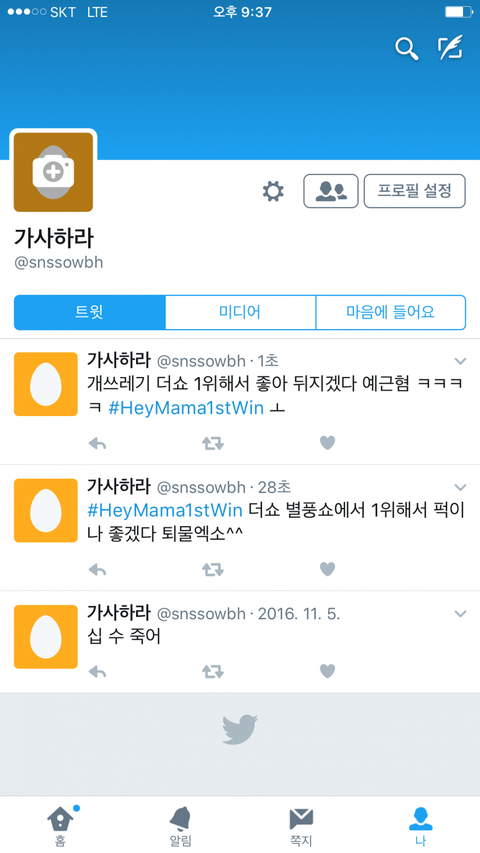Open 쪽지 messages envelope in bottom bar
This screenshot has width=480, height=853.
[300, 827]
